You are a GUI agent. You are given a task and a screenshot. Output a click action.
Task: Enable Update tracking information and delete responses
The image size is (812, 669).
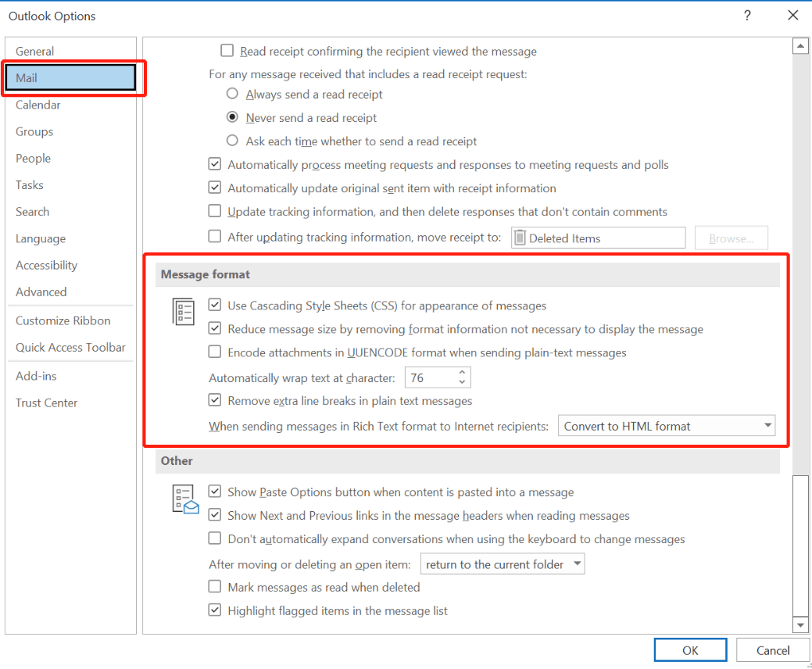[x=214, y=211]
